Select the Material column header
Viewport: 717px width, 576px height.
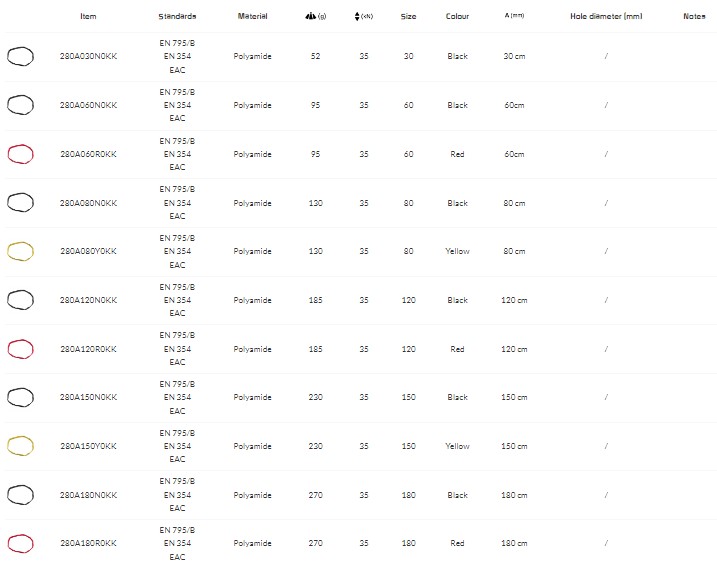(252, 17)
